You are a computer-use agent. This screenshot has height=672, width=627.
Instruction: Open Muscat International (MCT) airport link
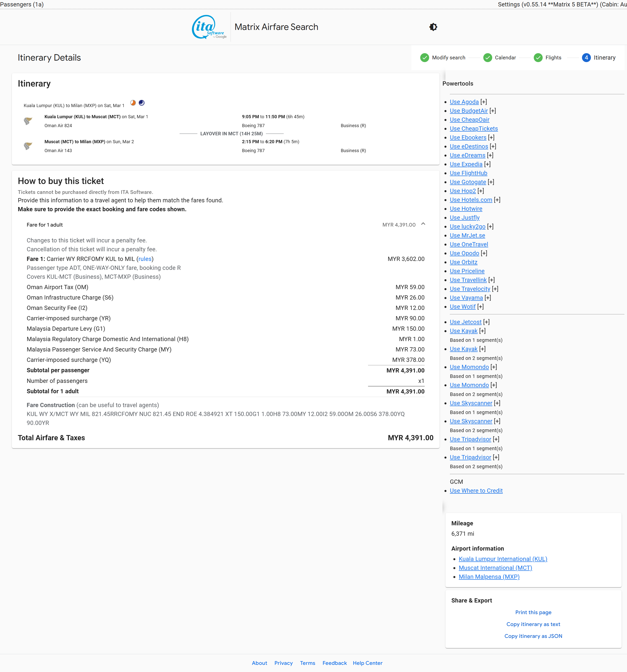pos(495,568)
